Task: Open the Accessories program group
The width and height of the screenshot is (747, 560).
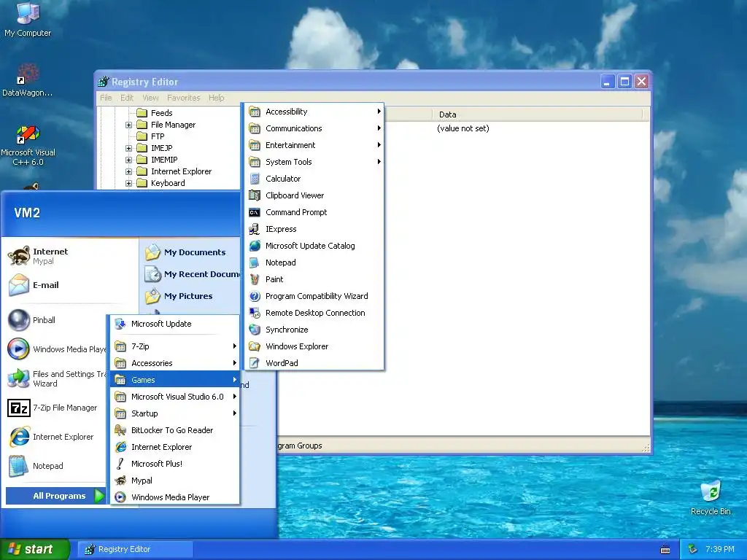Action: [175, 363]
